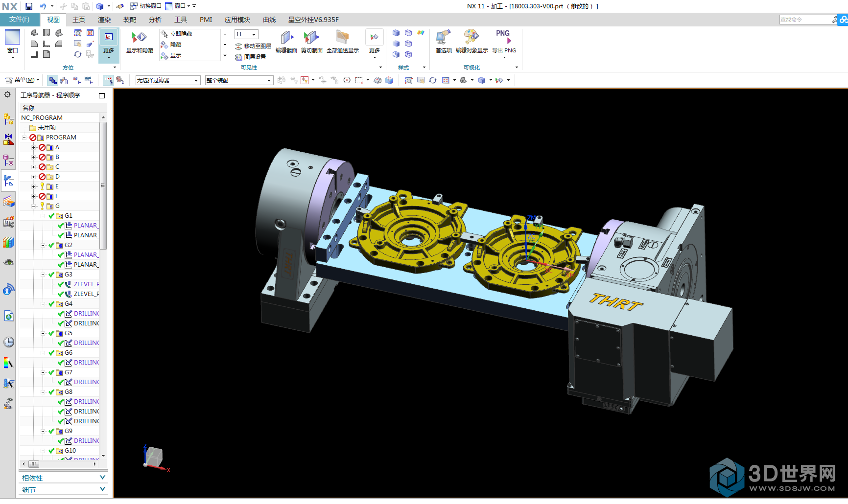Expand program group E in the tree
The height and width of the screenshot is (504, 848).
click(x=33, y=186)
